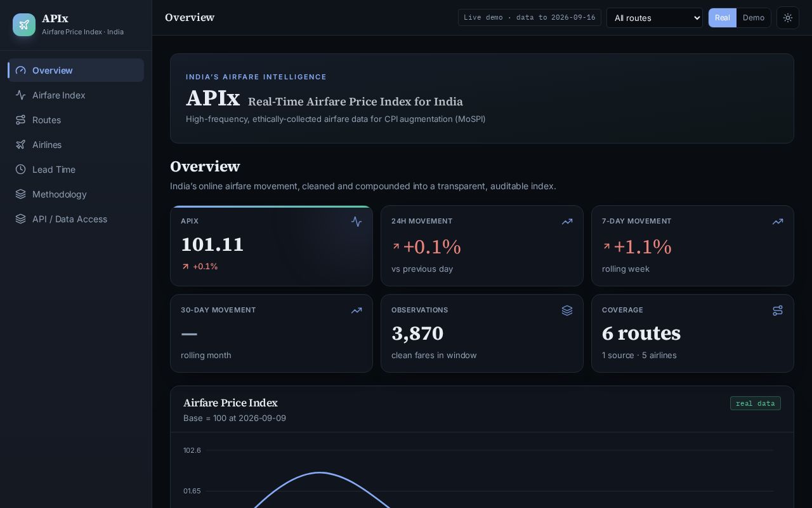The width and height of the screenshot is (812, 508).
Task: Click the API / Data Access icon
Action: tap(21, 219)
